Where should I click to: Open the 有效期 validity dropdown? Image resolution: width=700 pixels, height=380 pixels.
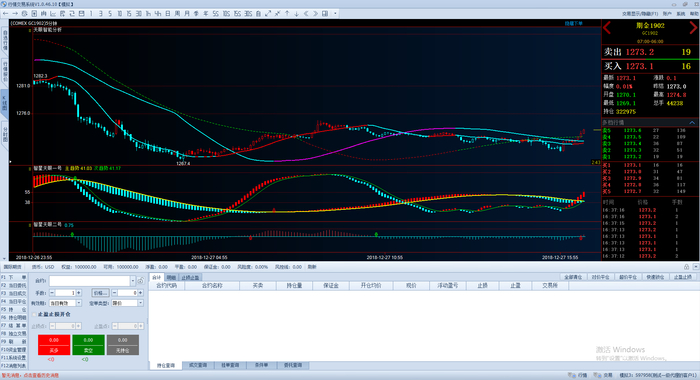(79, 303)
